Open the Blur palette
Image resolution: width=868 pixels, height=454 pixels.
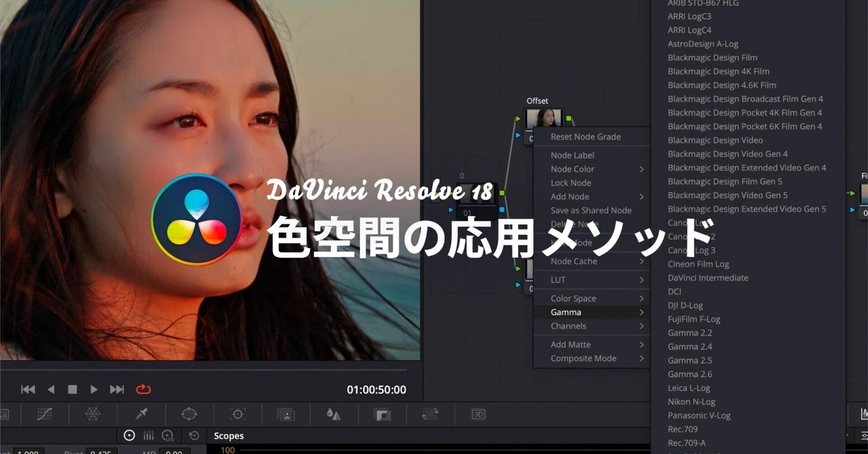334,414
